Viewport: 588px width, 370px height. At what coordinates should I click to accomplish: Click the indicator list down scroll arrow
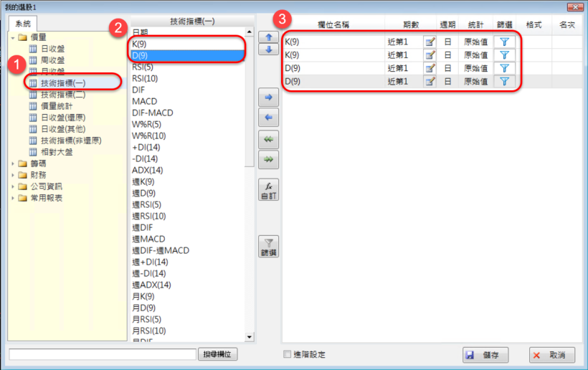250,336
